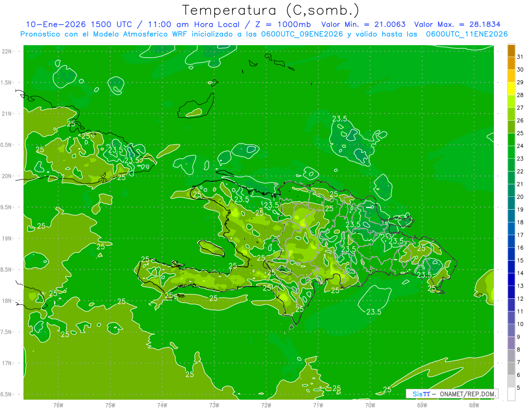Screen dimensions: 532x411
Task: Click the legend value 10
Action: [x=520, y=324]
